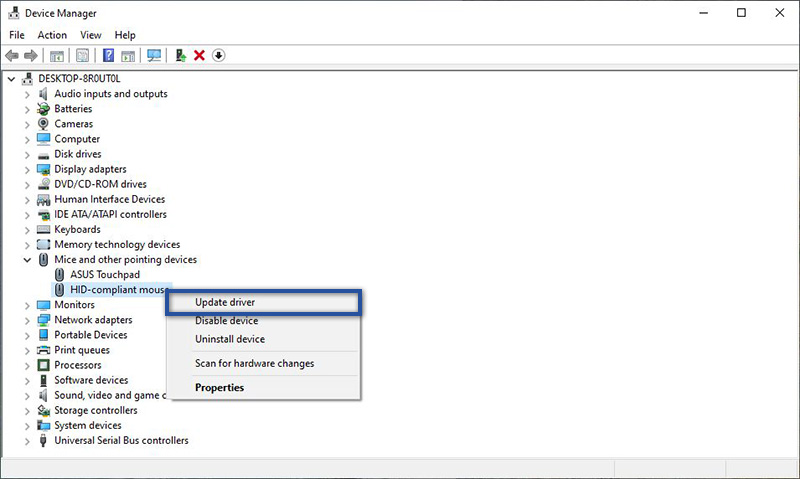Screen dimensions: 800x479
Task: Open the Action menu
Action: [52, 35]
